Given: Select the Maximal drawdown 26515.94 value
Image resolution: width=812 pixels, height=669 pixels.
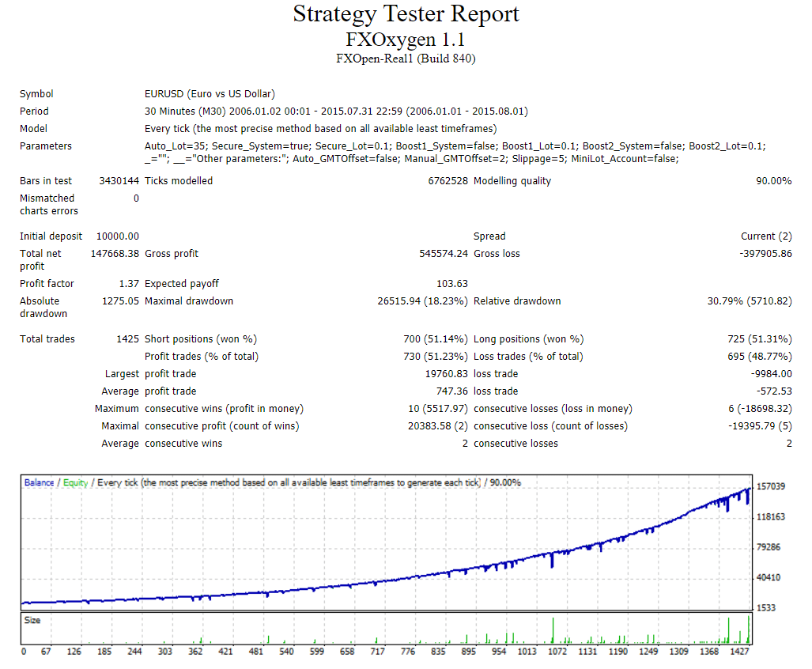Looking at the screenshot, I should coord(422,301).
